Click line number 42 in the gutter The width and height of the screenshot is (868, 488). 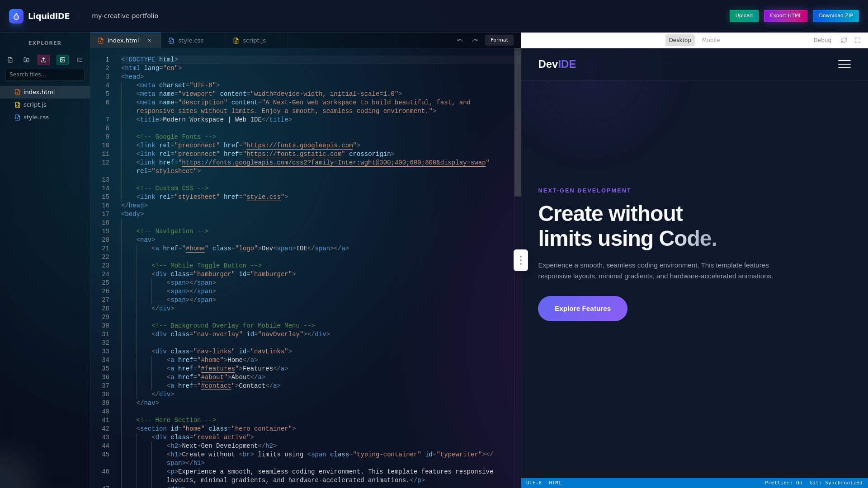pyautogui.click(x=105, y=429)
